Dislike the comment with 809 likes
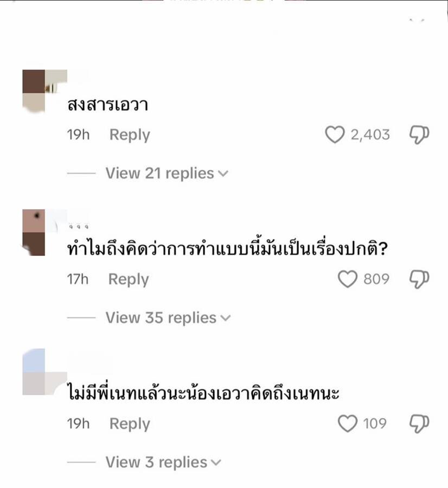 coord(419,279)
